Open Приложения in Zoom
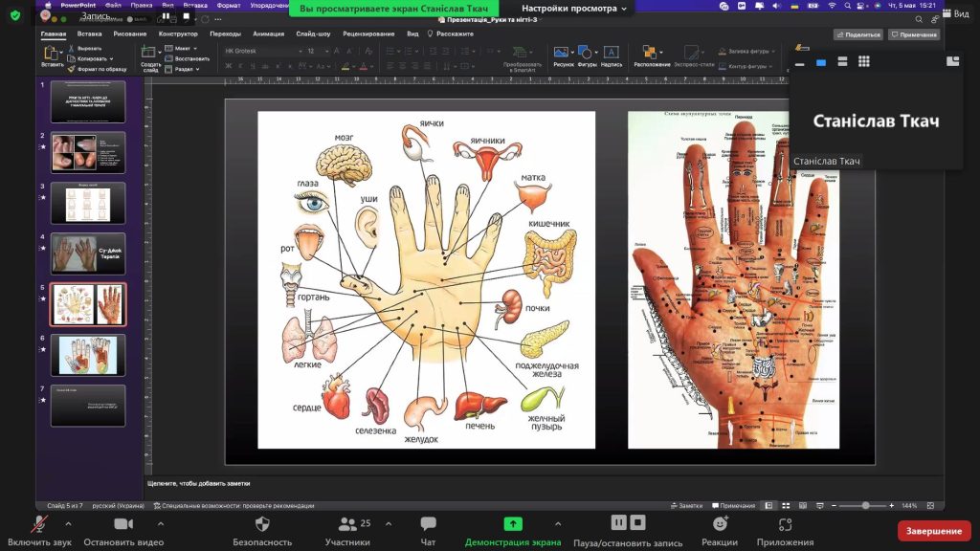The height and width of the screenshot is (551, 980). tap(785, 531)
